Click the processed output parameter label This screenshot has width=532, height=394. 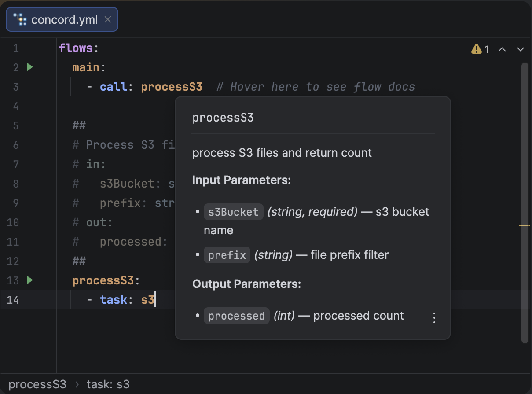pos(236,316)
